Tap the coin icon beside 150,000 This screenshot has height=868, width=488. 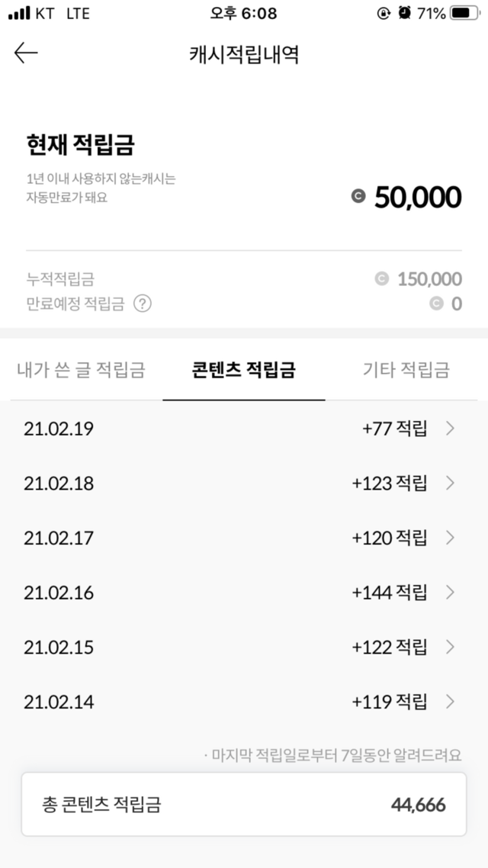[382, 279]
